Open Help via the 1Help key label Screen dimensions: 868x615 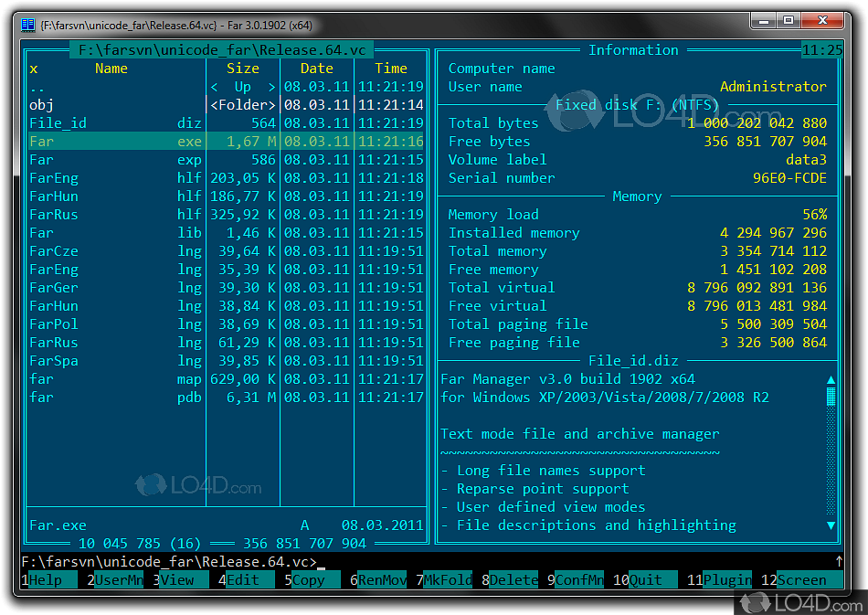[x=41, y=579]
